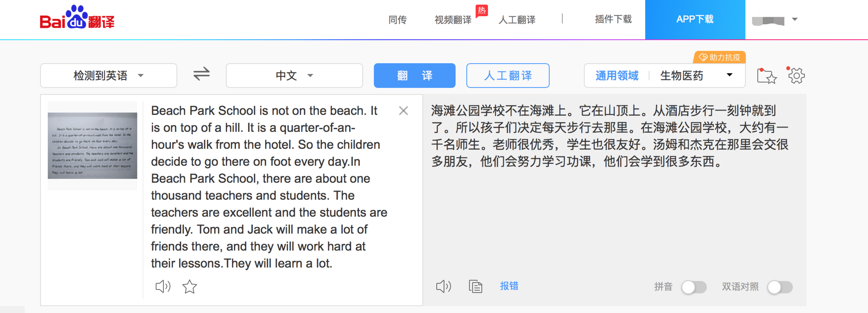Clear the source text with the X
The width and height of the screenshot is (868, 313).
click(404, 111)
